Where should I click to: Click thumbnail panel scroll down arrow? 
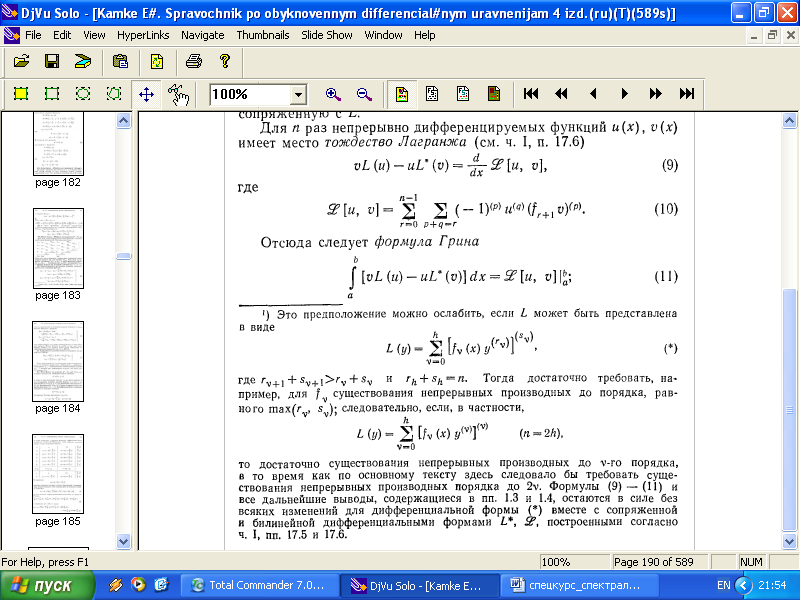tap(123, 541)
